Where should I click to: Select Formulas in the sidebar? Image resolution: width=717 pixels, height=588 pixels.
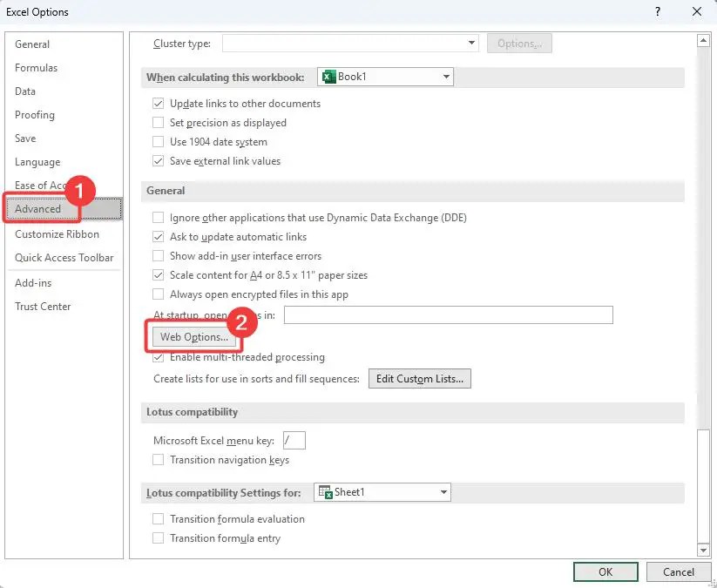(36, 68)
